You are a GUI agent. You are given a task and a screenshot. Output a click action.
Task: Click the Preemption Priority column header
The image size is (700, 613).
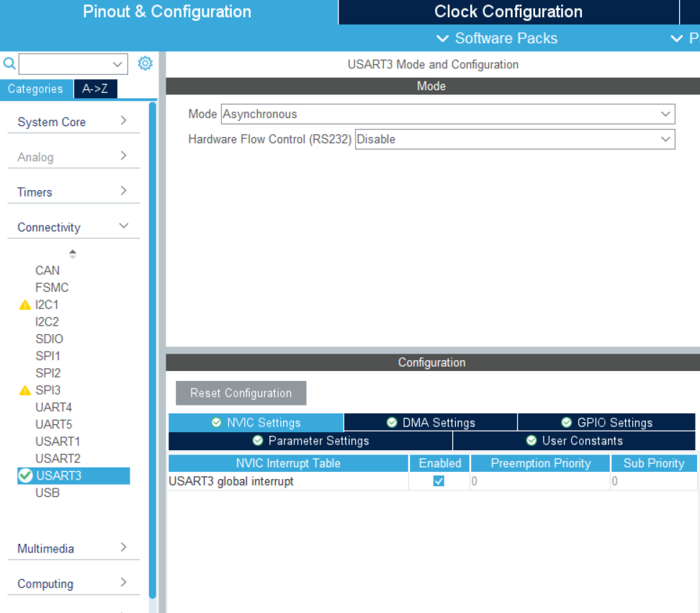pos(540,463)
